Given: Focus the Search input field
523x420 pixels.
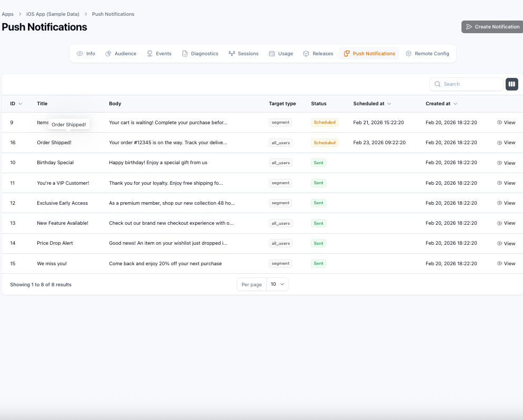Looking at the screenshot, I should 471,84.
